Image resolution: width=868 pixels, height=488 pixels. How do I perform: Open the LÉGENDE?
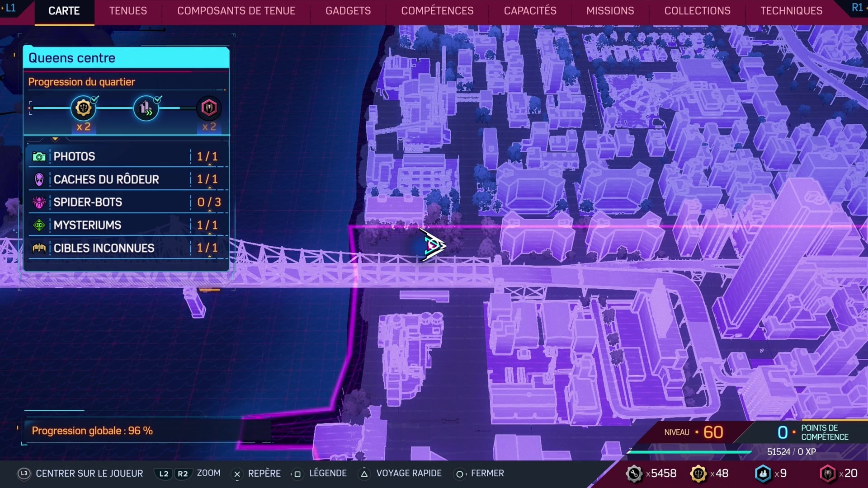tap(328, 473)
